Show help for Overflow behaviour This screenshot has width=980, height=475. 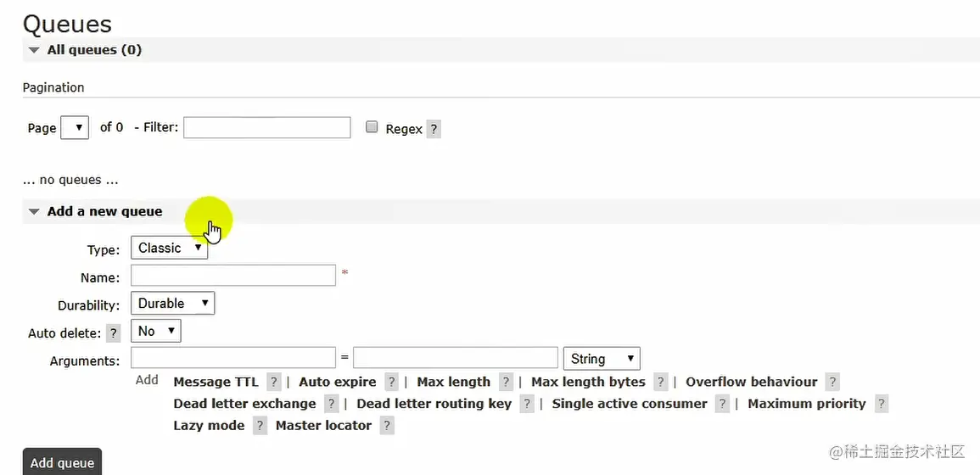coord(832,382)
